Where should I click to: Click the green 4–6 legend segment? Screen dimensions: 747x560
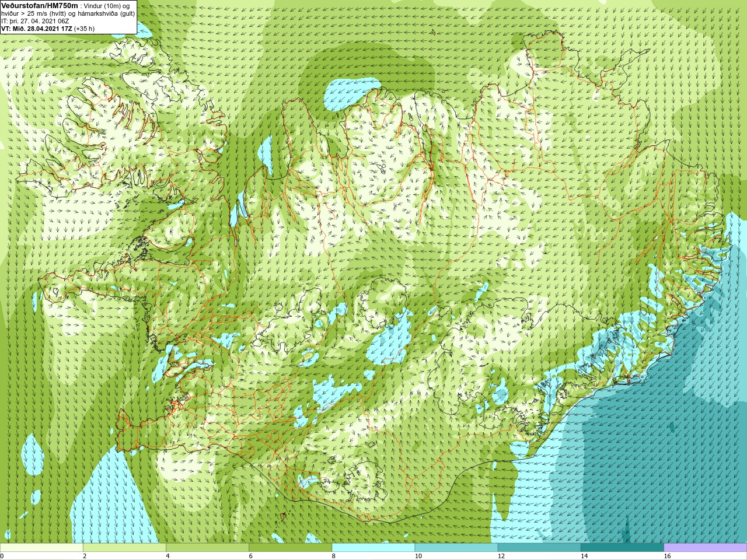coord(207,547)
